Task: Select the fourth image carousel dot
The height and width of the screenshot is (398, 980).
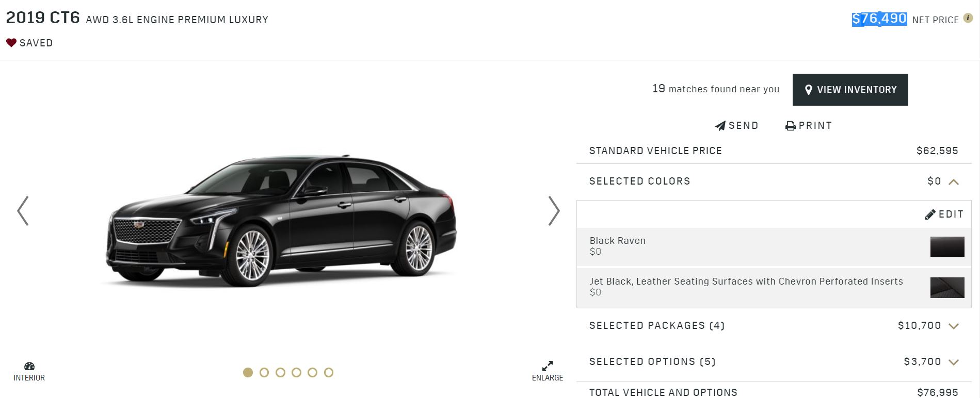Action: (296, 372)
